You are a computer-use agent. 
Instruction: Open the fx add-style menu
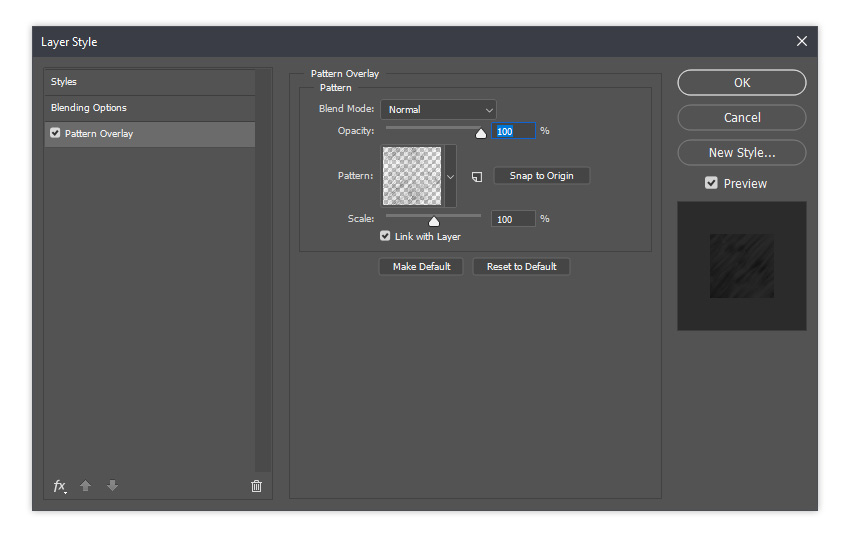point(60,486)
